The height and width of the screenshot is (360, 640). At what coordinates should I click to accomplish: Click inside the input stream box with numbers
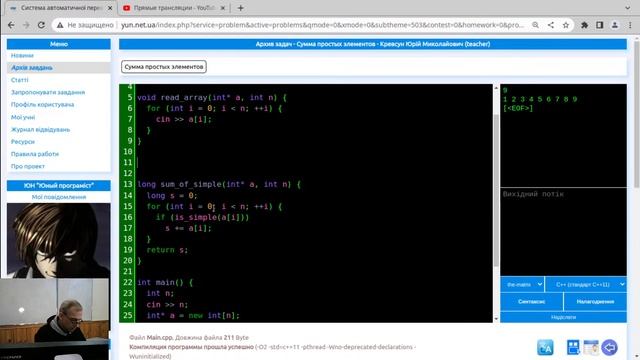pyautogui.click(x=563, y=136)
